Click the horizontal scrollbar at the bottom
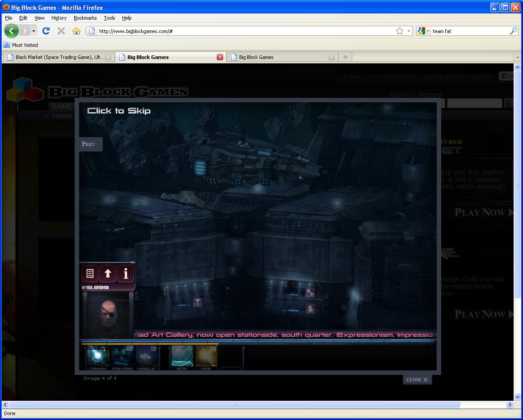Screen dimensions: 523x420 234,405
